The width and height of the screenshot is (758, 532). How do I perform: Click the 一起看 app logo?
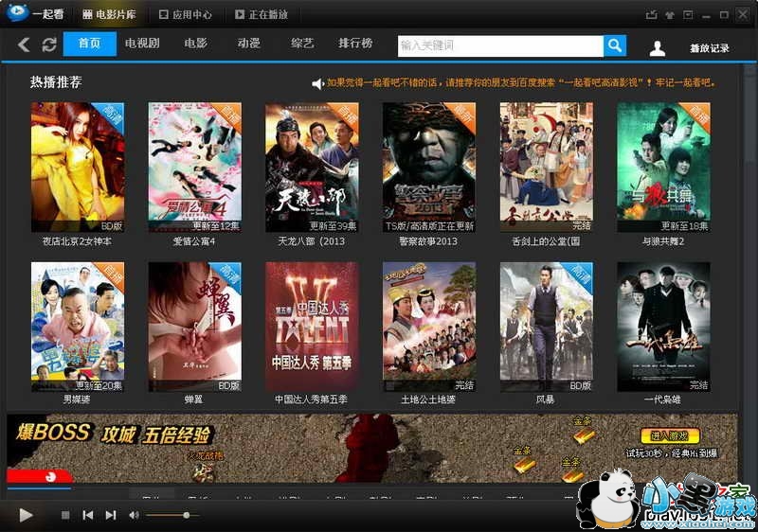tap(18, 11)
